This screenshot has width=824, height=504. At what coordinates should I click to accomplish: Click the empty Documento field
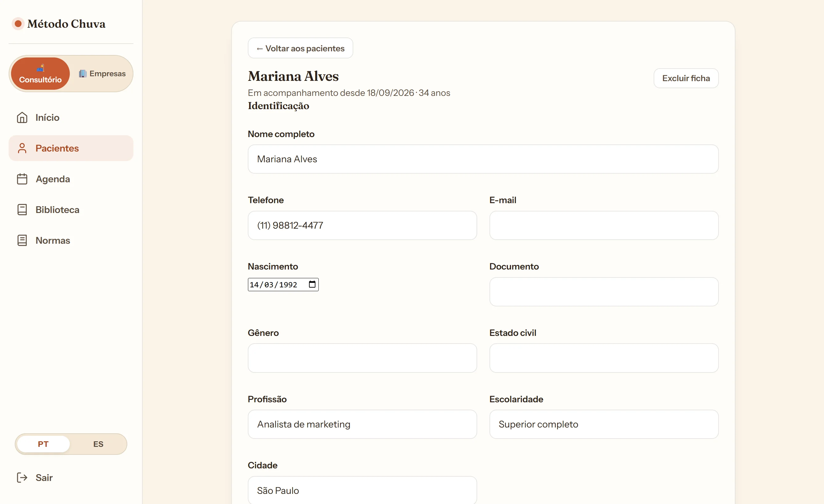click(604, 292)
